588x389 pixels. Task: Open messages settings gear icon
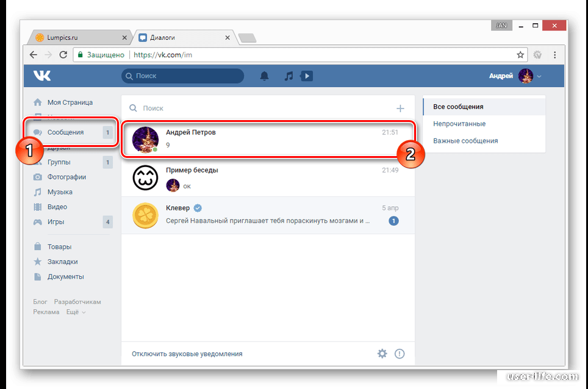click(x=382, y=354)
